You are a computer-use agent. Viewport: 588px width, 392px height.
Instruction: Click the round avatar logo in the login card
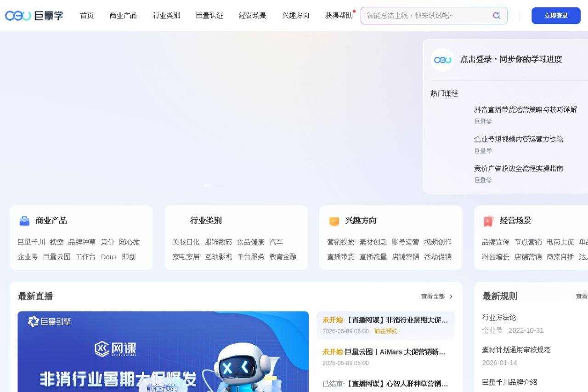(x=442, y=60)
